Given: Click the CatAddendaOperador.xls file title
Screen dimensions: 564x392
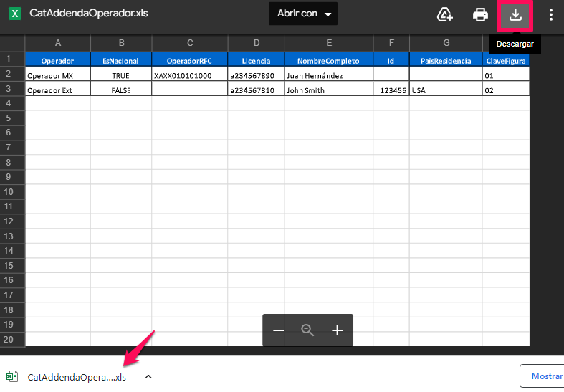Looking at the screenshot, I should click(x=89, y=14).
